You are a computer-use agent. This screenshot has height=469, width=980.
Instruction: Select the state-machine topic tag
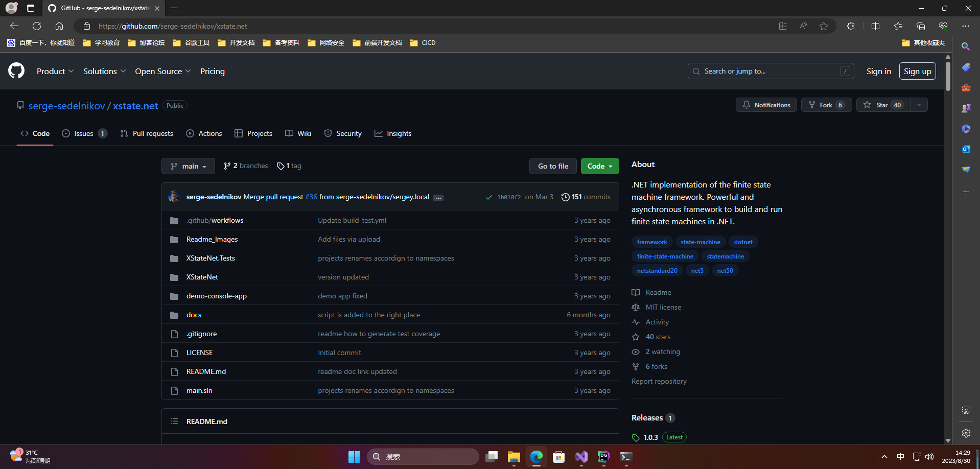tap(700, 242)
